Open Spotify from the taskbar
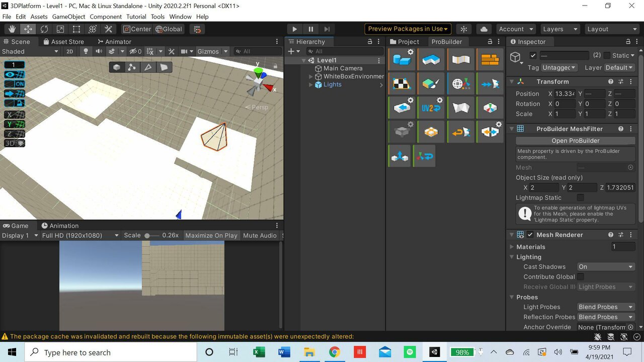 click(410, 352)
